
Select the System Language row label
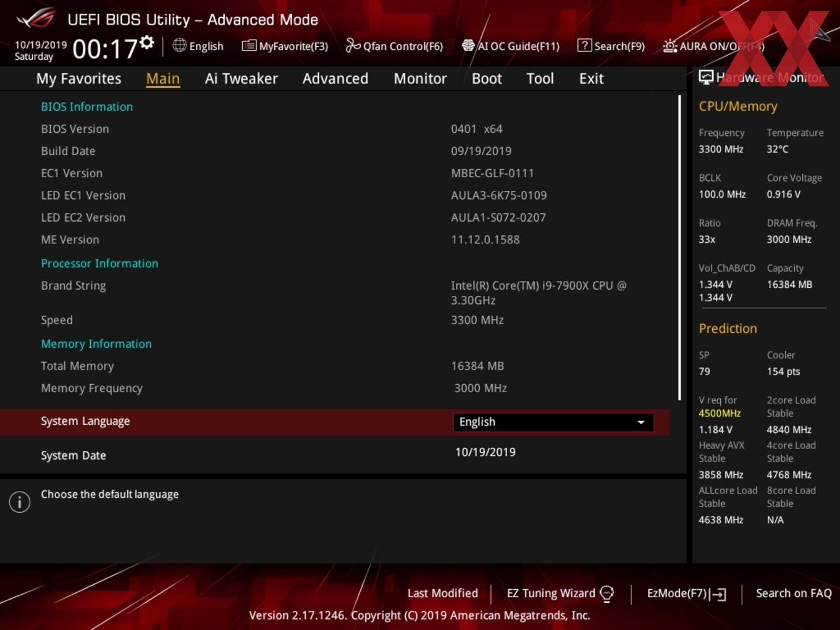85,421
